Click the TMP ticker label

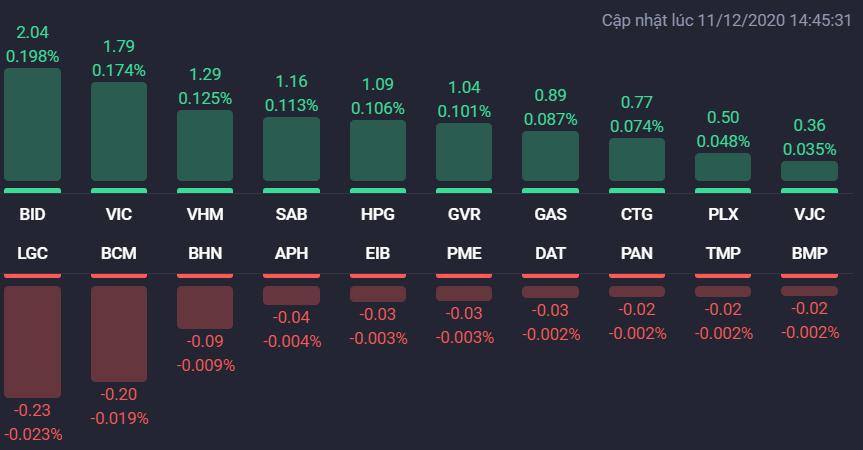(x=723, y=253)
